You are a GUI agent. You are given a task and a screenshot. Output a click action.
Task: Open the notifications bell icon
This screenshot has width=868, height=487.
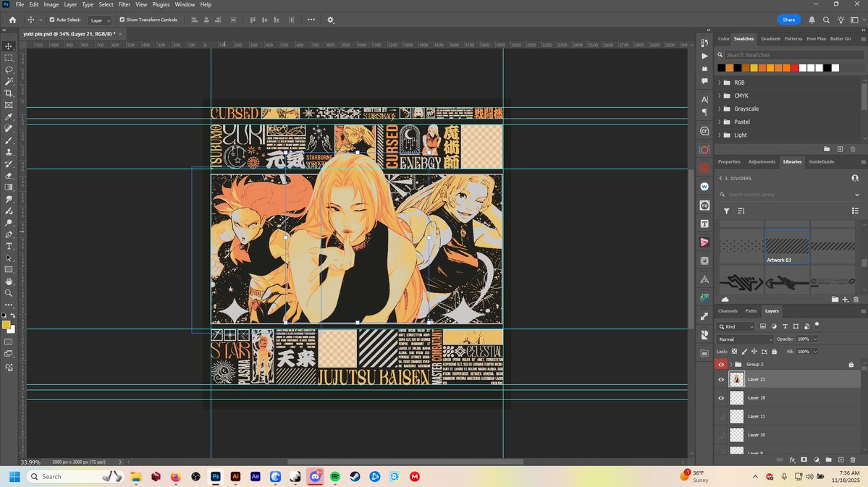[812, 20]
